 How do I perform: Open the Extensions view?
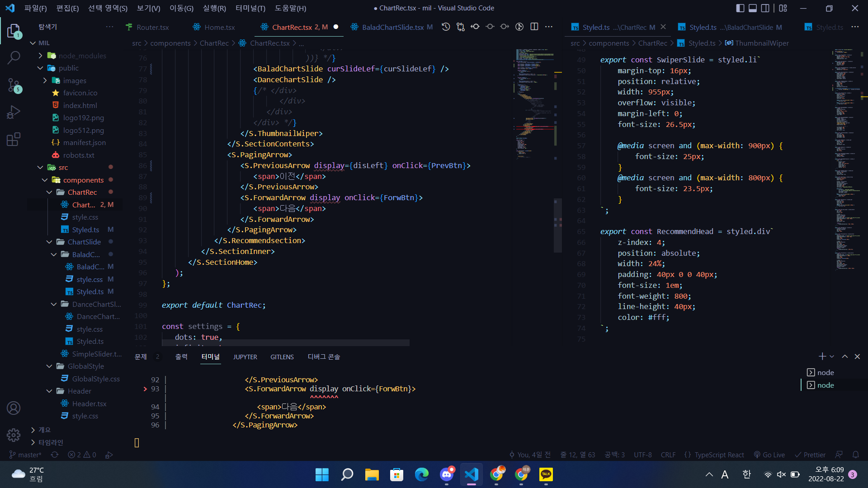coord(14,139)
